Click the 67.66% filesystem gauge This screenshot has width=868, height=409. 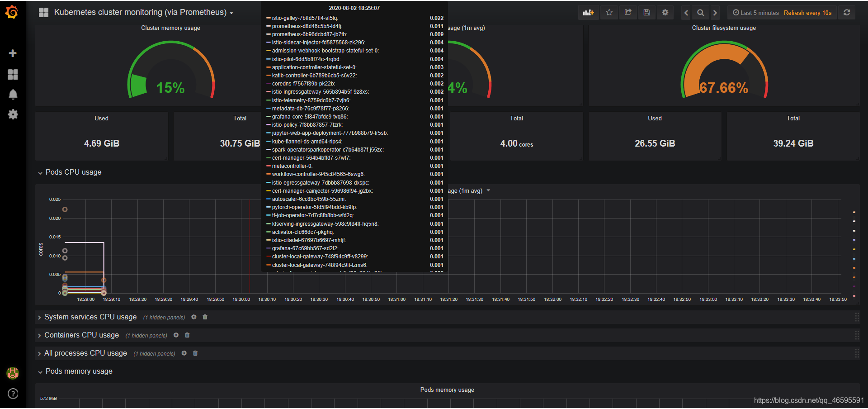tap(724, 70)
